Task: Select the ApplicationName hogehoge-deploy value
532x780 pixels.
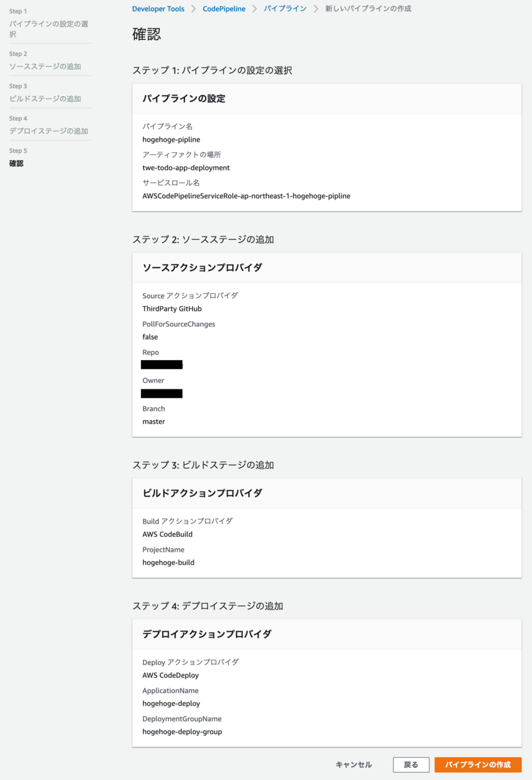Action: click(x=170, y=703)
